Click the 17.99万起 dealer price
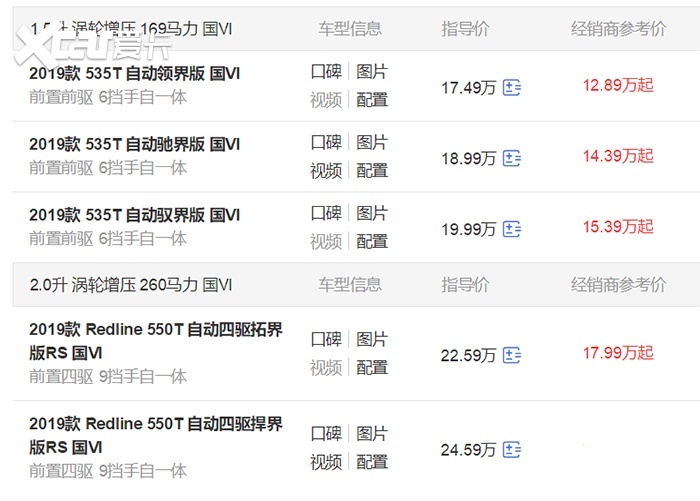The width and height of the screenshot is (700, 501). tap(617, 352)
